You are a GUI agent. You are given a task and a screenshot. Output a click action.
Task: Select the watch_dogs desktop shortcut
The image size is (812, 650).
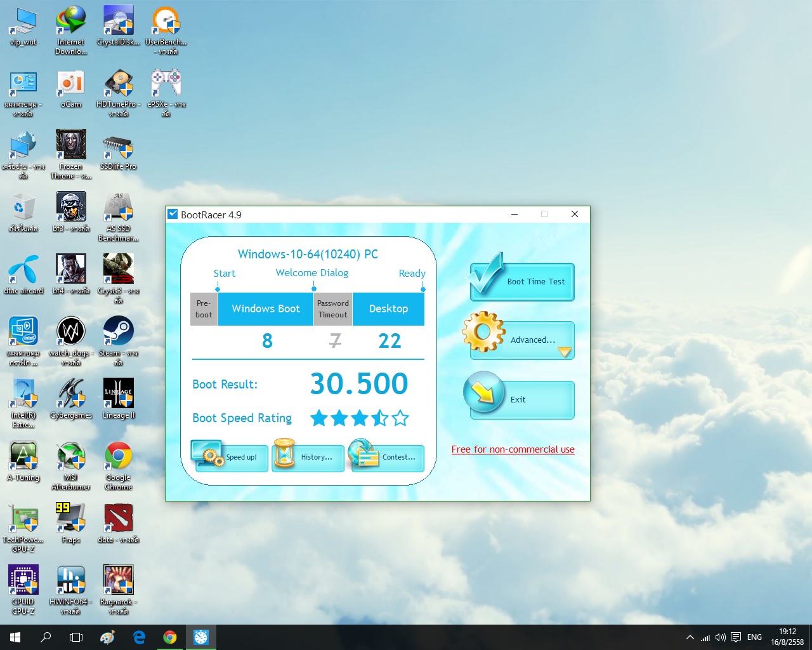tap(71, 342)
